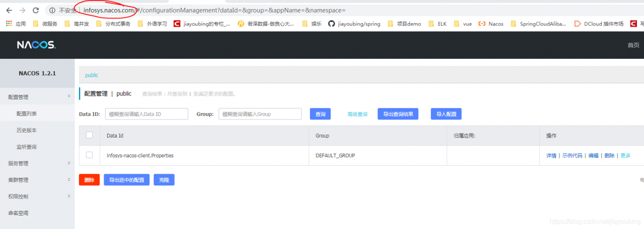Click the browser forward arrow

click(x=22, y=10)
